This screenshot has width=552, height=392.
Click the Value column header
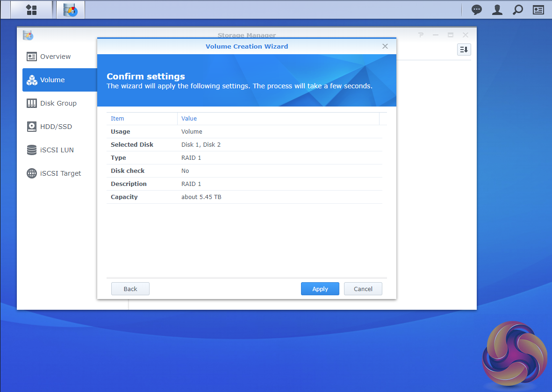pyautogui.click(x=278, y=119)
